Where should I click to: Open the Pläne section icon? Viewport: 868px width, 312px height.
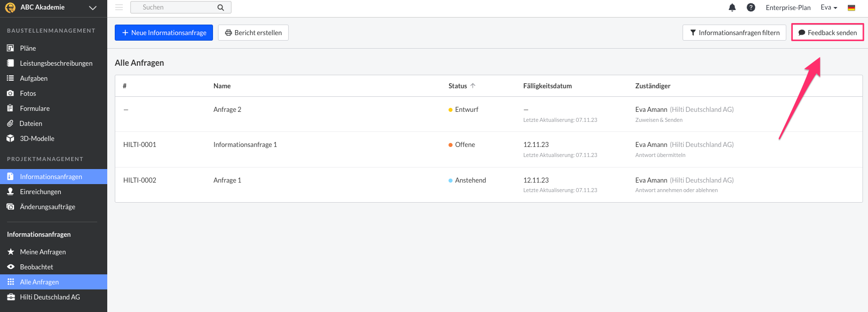(10, 48)
